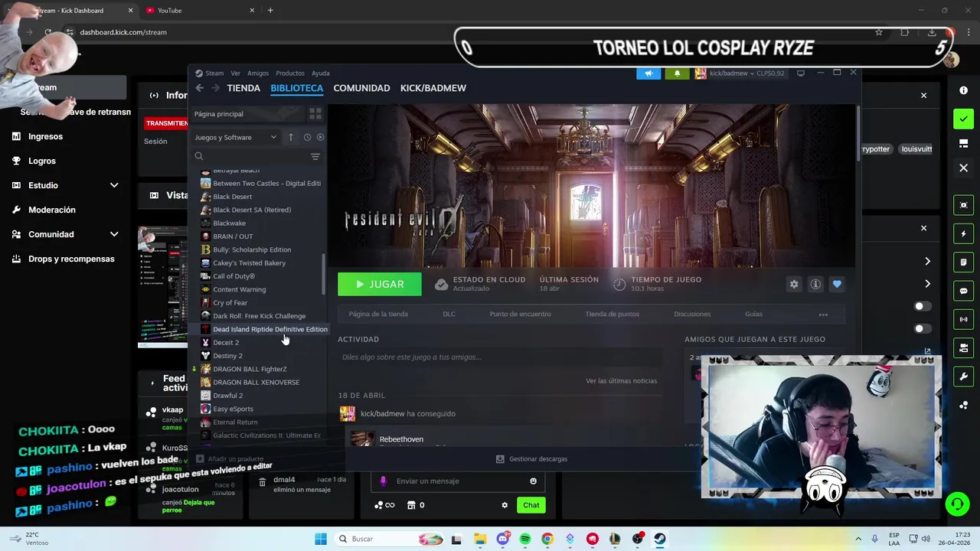This screenshot has width=980, height=551.
Task: Open the Windows Start menu
Action: 321,539
